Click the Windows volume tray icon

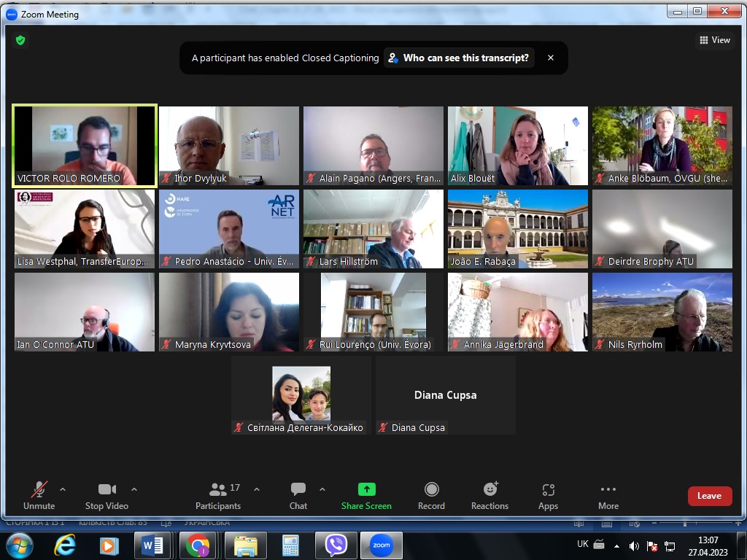[x=634, y=545]
